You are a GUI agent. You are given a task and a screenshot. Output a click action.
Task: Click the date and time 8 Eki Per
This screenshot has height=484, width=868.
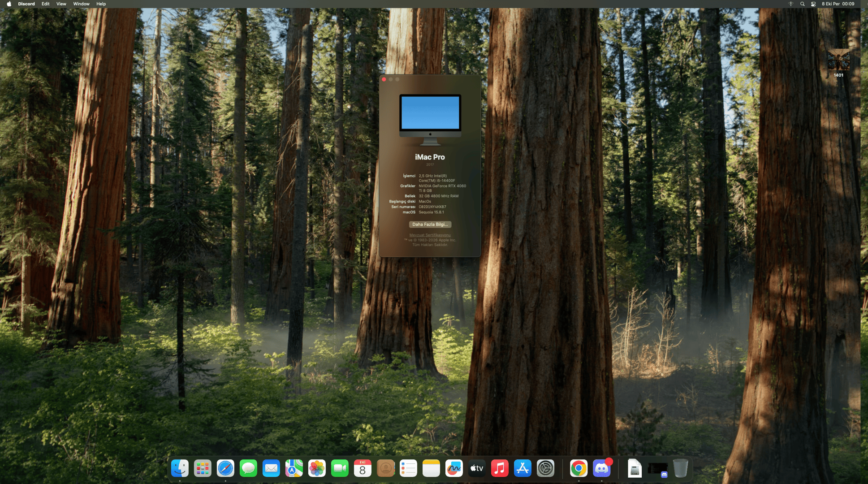pyautogui.click(x=838, y=4)
